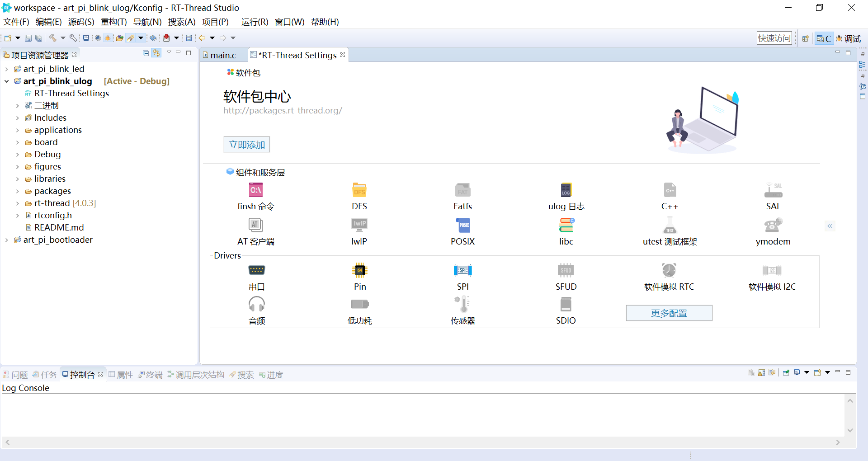Click the build hammer toolbar icon
This screenshot has height=461, width=868.
coord(53,38)
